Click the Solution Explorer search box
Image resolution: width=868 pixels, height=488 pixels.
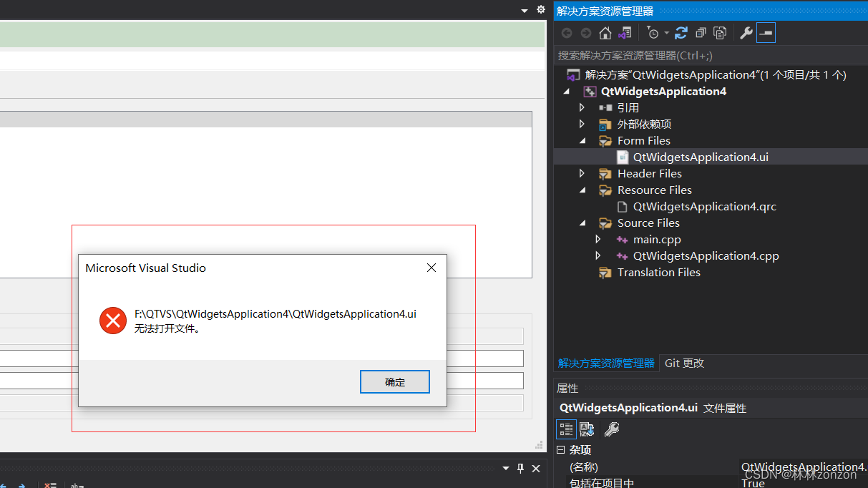pos(708,55)
